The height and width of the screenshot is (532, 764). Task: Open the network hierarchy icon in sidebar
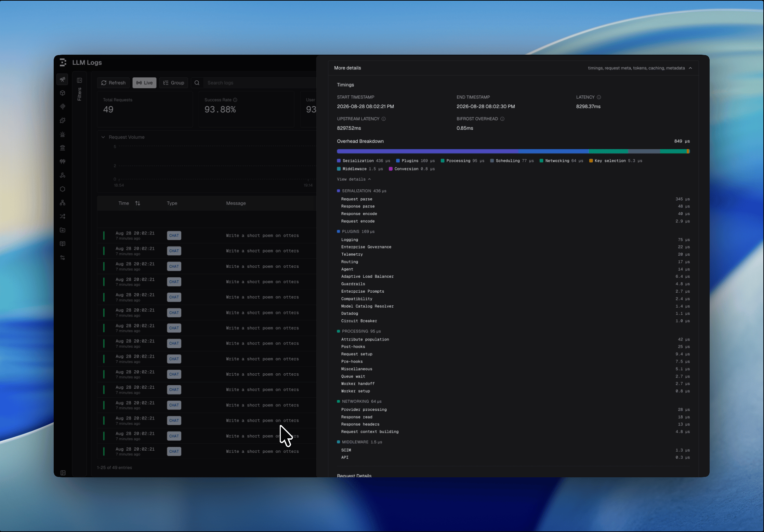click(63, 203)
